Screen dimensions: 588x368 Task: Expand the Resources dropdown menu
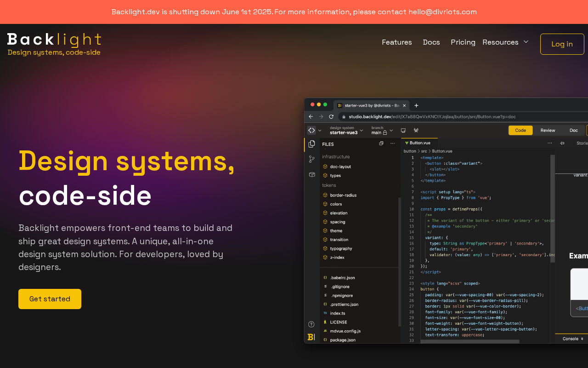pos(505,42)
